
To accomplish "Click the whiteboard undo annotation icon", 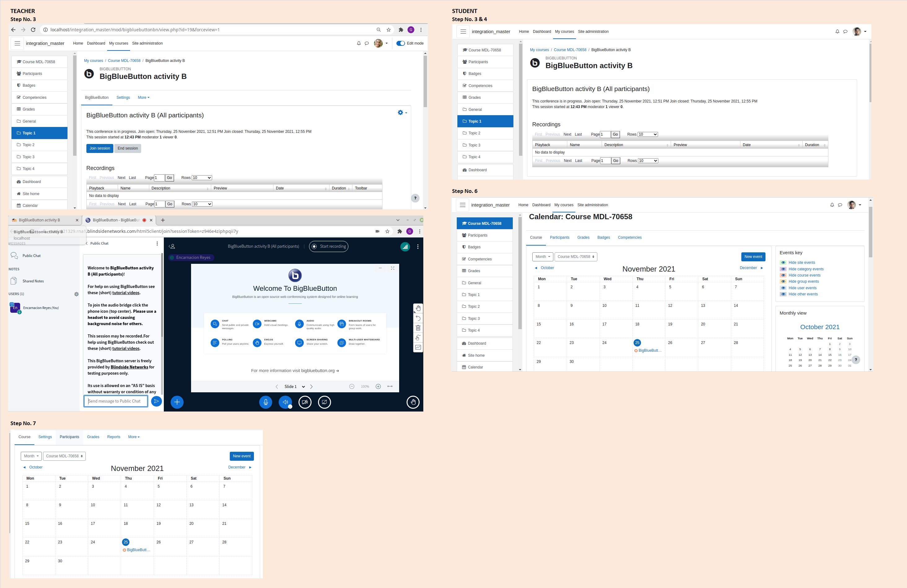I will click(x=418, y=318).
